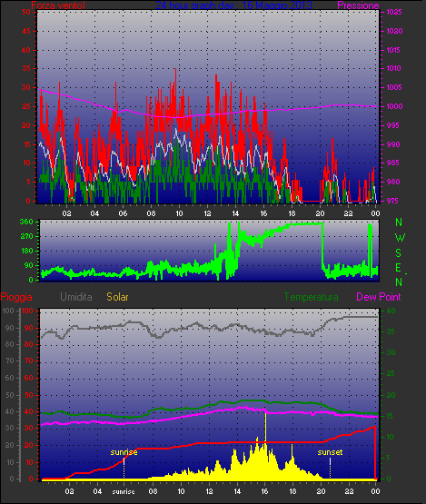
Task: Select the magenta "Dew Point" legend label
Action: (379, 297)
